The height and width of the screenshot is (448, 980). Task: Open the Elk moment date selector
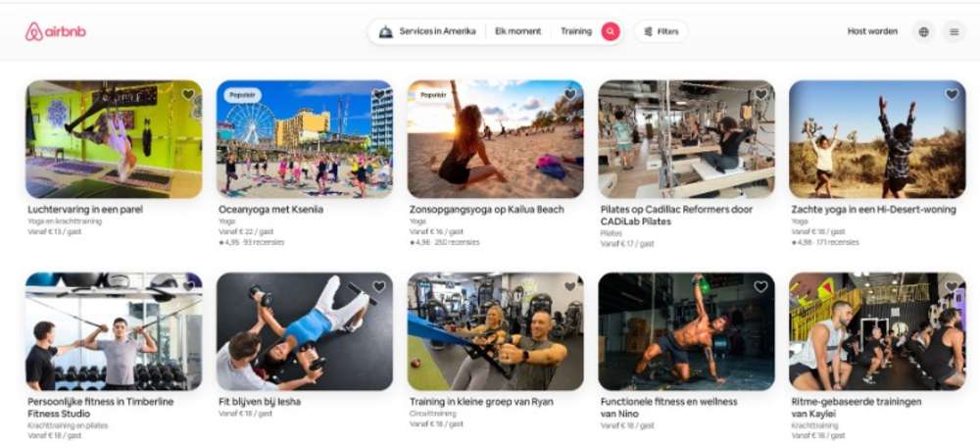coord(518,32)
